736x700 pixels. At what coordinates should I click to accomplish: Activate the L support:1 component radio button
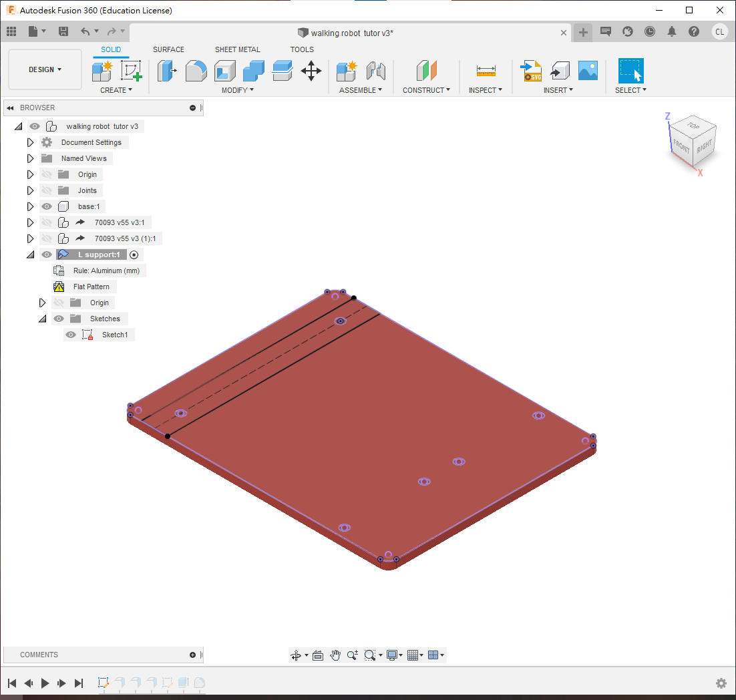134,254
